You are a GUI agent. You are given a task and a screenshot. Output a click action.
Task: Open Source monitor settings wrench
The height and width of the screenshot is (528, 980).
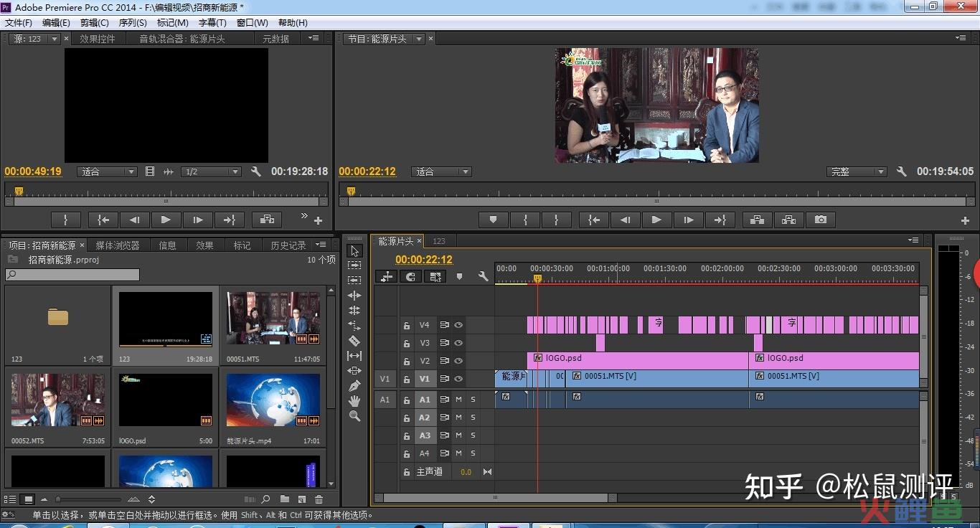256,171
